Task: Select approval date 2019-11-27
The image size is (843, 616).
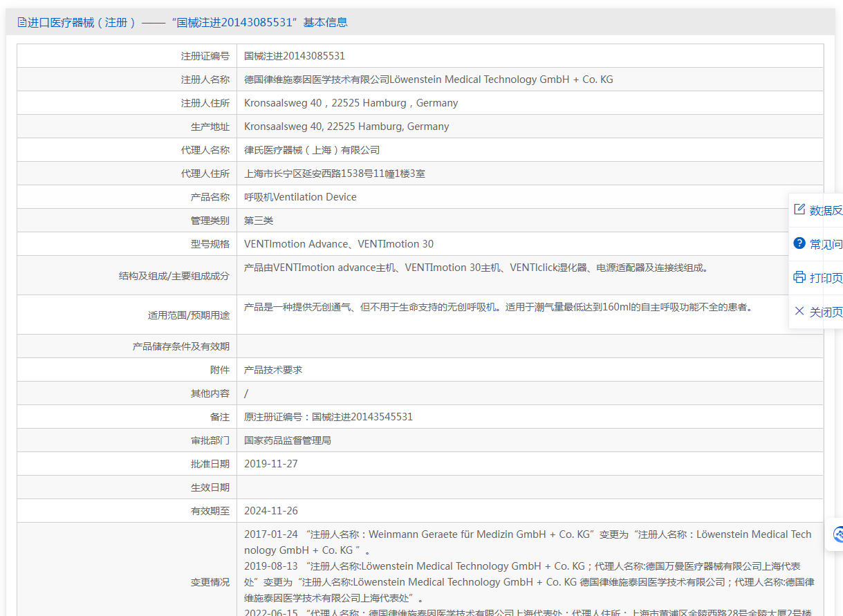Action: pos(271,464)
